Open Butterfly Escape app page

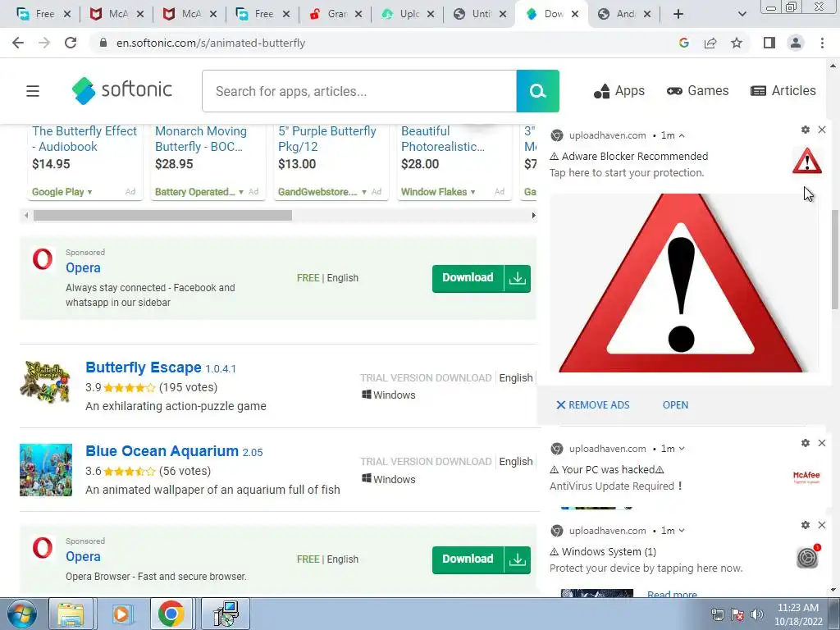pyautogui.click(x=143, y=367)
